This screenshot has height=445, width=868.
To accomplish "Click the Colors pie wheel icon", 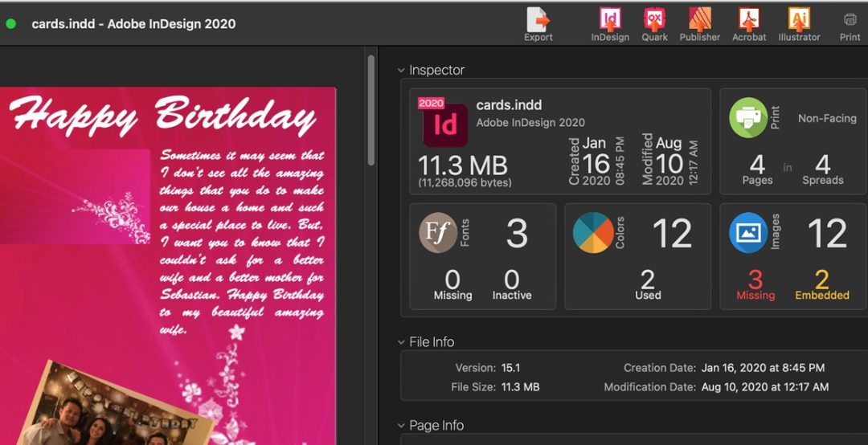I will [593, 232].
